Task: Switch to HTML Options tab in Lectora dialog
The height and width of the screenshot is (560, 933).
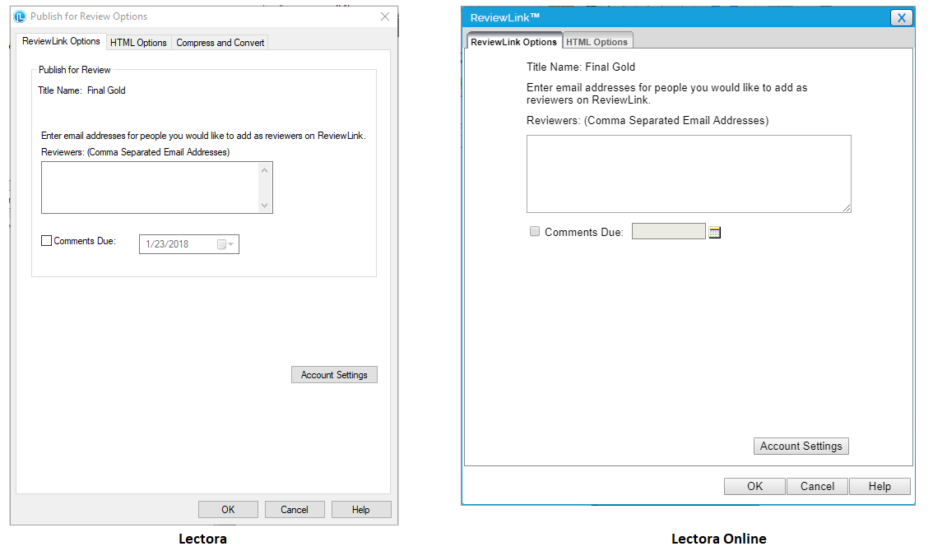Action: coord(139,43)
